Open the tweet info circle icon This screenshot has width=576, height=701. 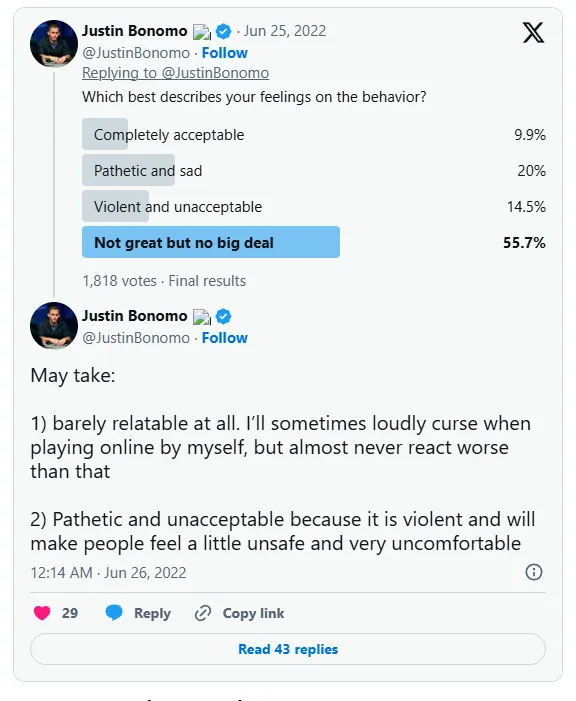(x=534, y=572)
